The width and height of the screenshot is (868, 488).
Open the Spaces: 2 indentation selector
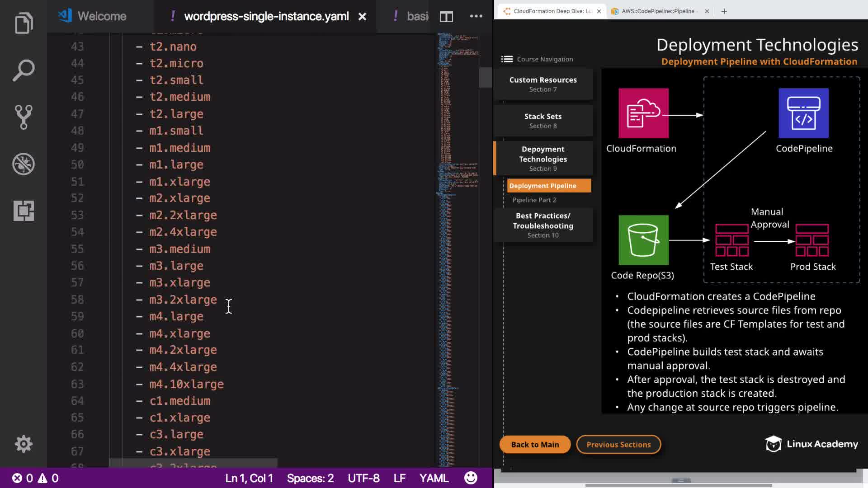pos(310,478)
